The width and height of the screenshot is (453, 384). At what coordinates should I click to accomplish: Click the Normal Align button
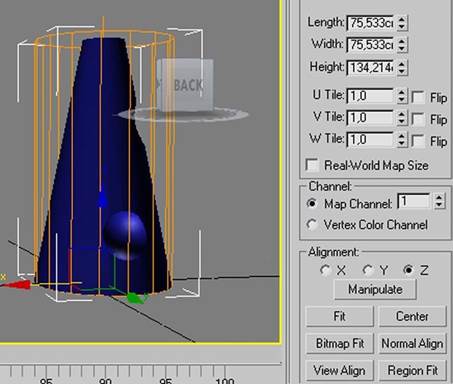coord(412,343)
